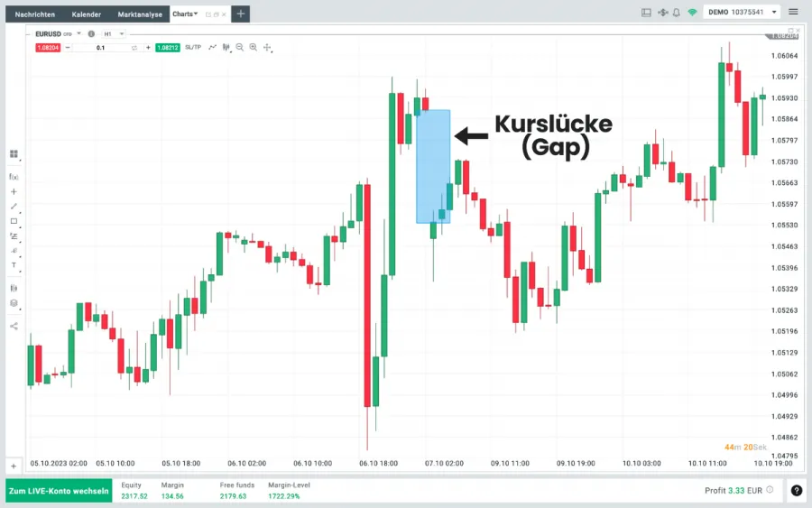Toggle the volume sync icon in lot field
812x508 pixels.
tap(134, 48)
